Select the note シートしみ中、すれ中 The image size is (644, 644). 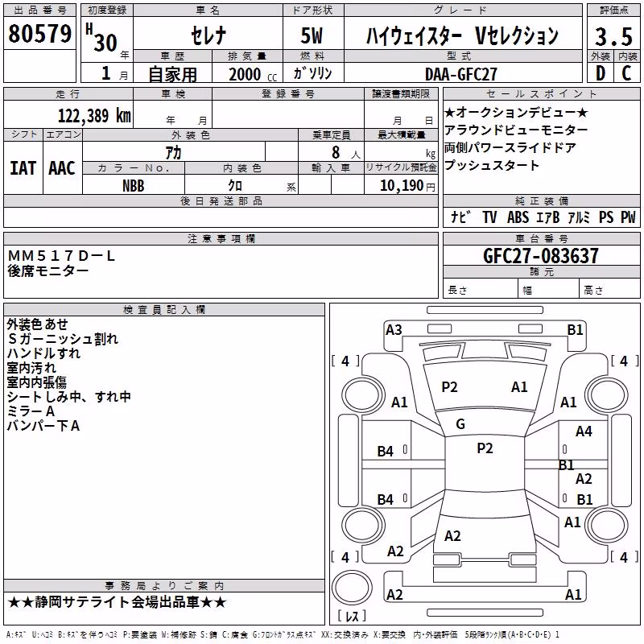(x=68, y=396)
